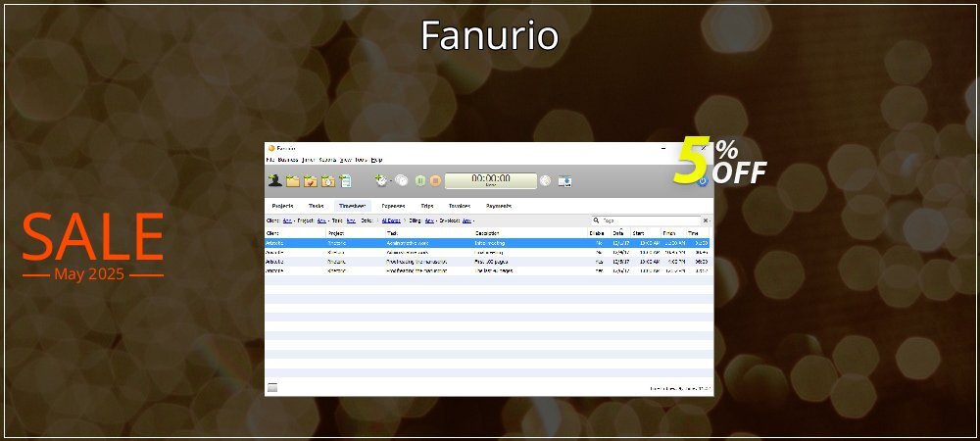980x441 pixels.
Task: Open the Timer menu
Action: pyautogui.click(x=308, y=160)
